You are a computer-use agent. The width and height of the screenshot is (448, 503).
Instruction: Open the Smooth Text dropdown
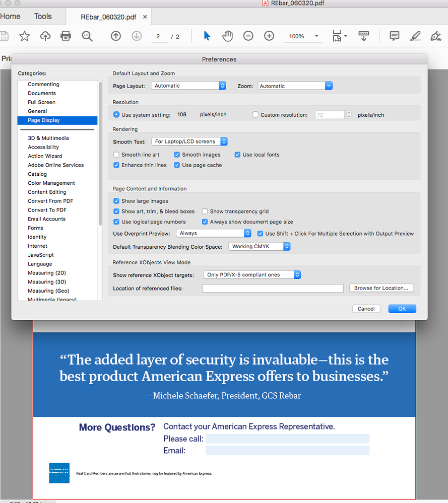tap(189, 141)
